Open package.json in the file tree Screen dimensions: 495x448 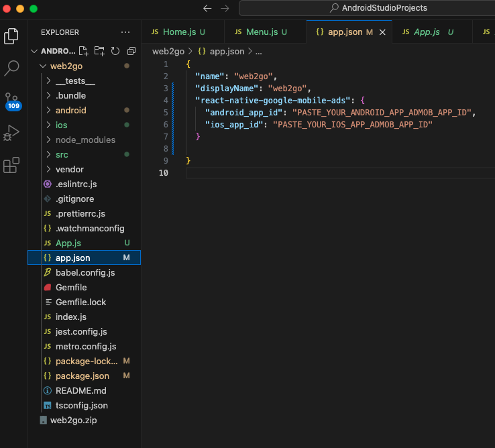[82, 376]
